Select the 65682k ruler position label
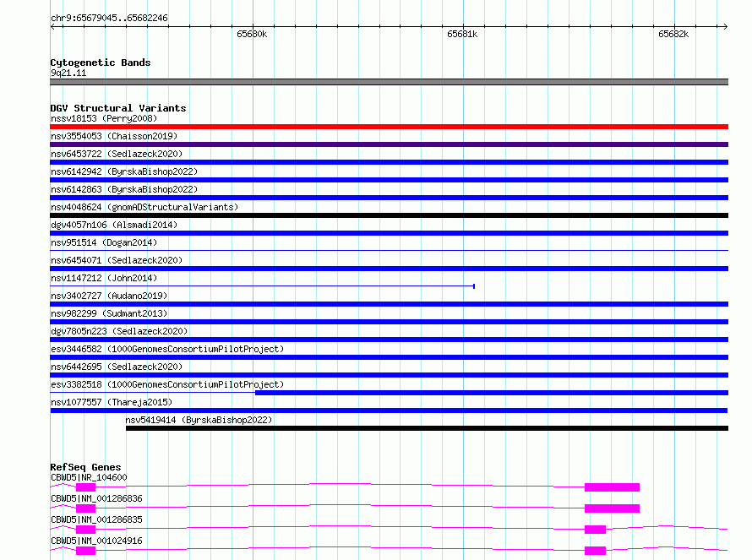 coord(673,35)
